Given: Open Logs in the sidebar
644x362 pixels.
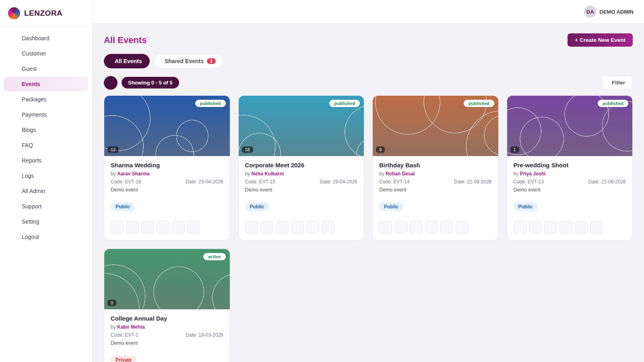Looking at the screenshot, I should click(x=46, y=176).
